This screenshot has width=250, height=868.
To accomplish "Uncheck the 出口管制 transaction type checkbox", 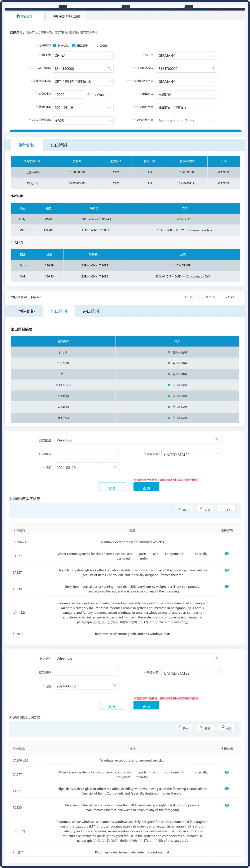I will [74, 46].
